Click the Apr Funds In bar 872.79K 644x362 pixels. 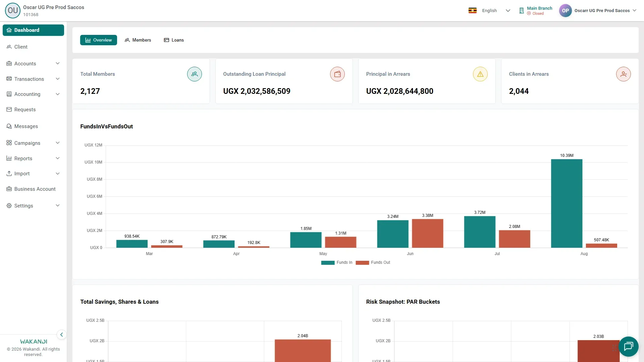pos(219,244)
